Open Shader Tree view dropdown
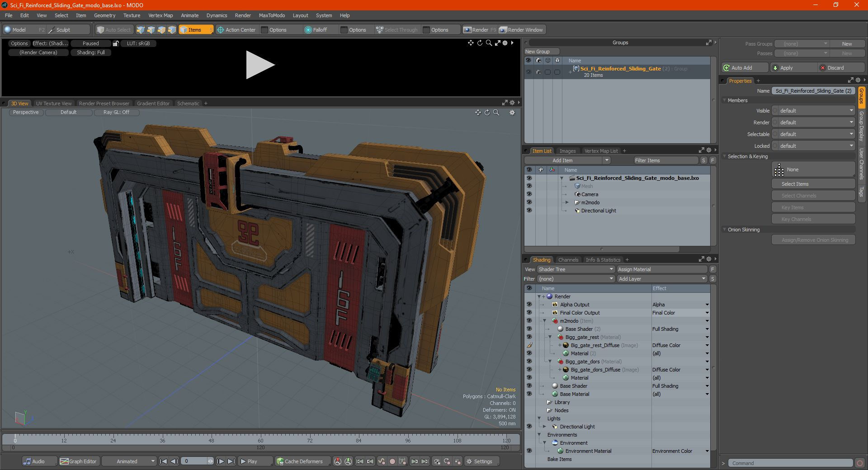 [x=576, y=269]
